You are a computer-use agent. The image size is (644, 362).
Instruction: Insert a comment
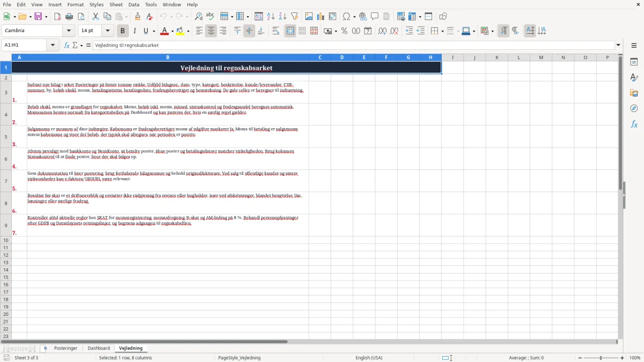(375, 17)
